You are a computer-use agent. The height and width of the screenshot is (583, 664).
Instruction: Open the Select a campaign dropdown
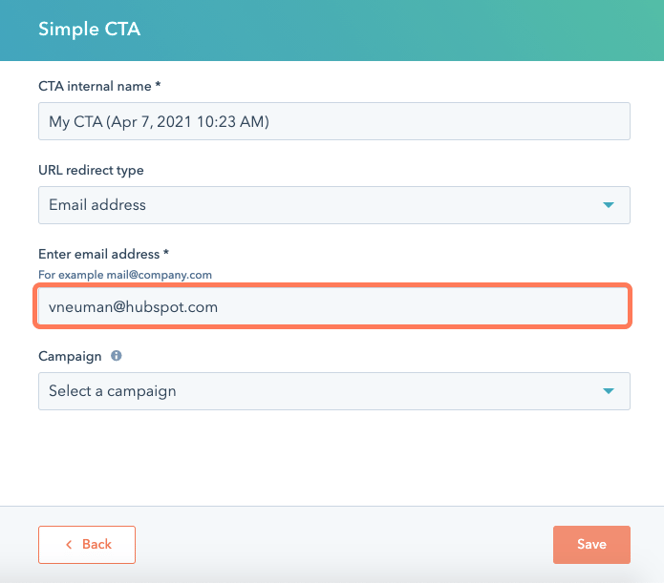pos(334,391)
